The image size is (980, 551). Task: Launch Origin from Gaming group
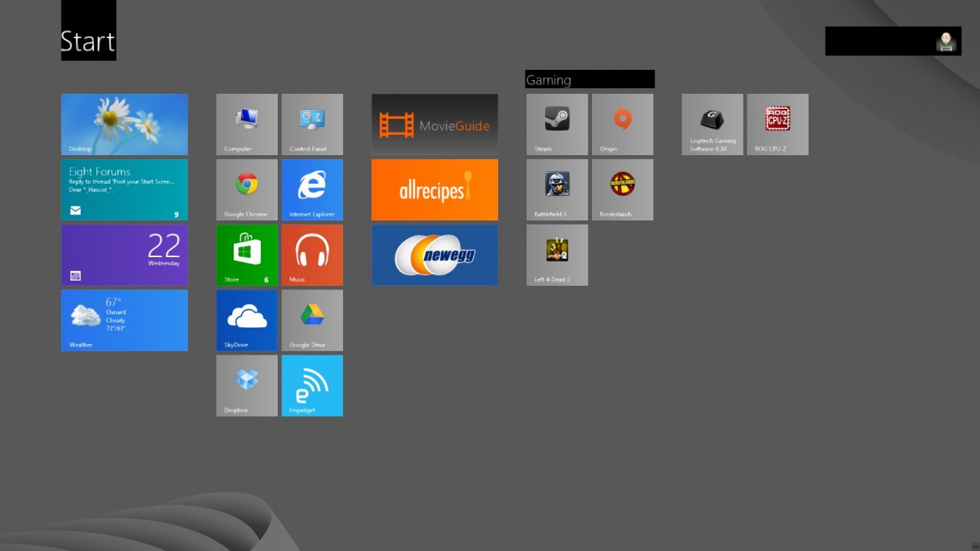[x=622, y=124]
